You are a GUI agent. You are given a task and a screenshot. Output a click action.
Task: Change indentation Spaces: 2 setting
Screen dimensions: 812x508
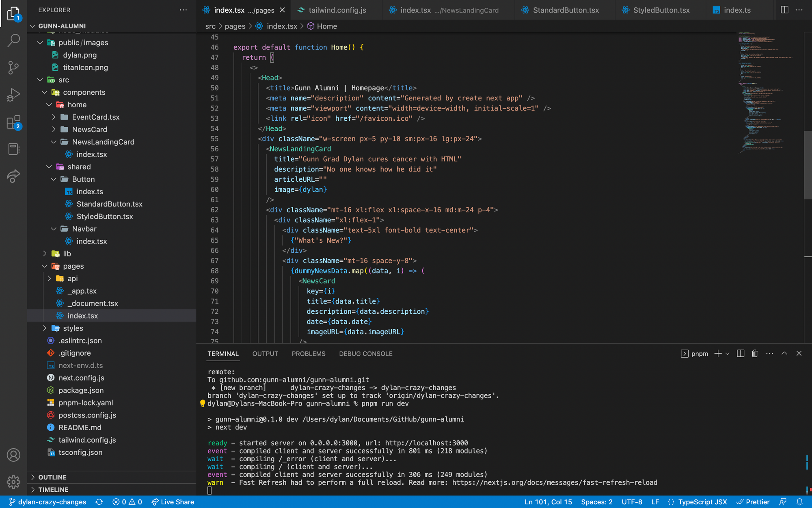pos(596,502)
